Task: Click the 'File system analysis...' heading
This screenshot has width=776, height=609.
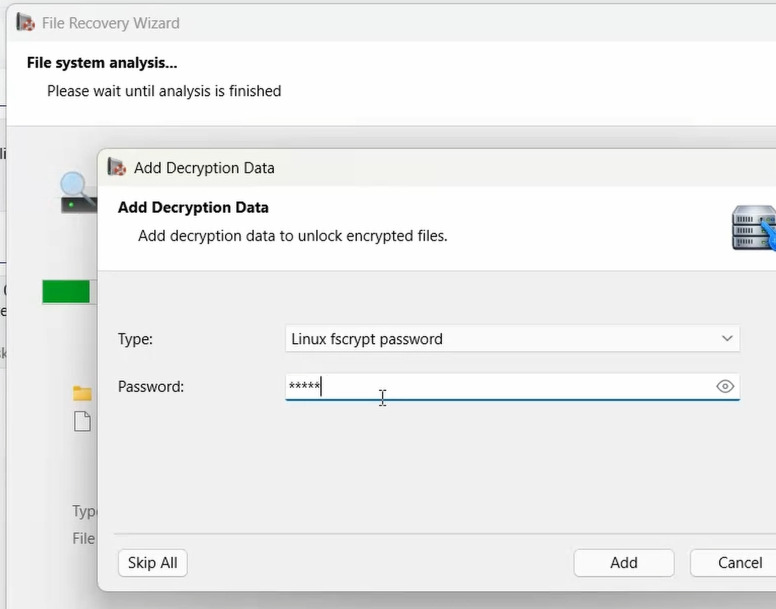Action: [x=102, y=63]
